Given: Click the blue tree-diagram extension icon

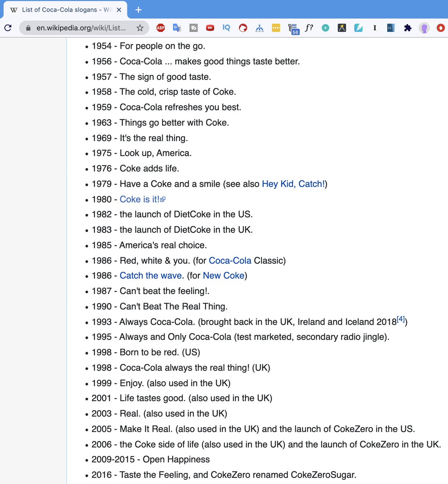Looking at the screenshot, I should click(x=259, y=28).
